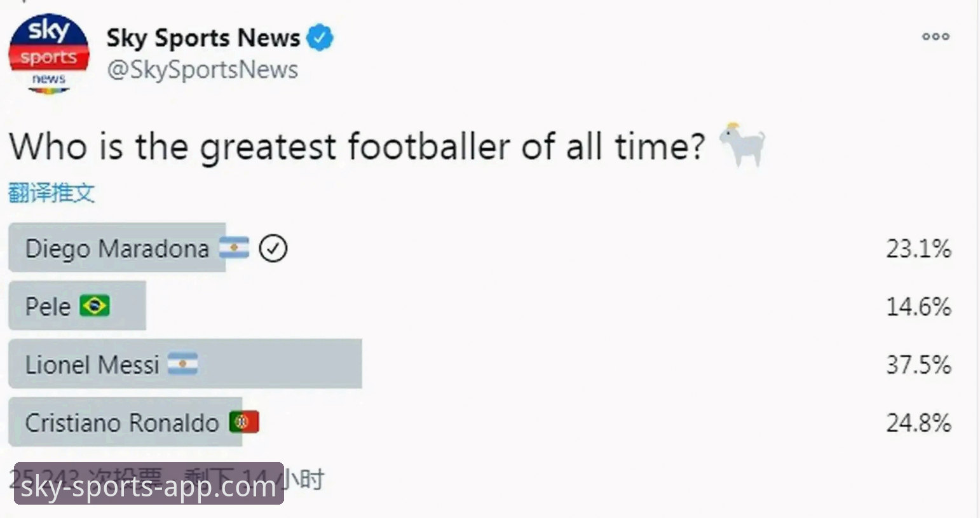Open the three-dot tweet options menu
Viewport: 980px width, 518px height.
tap(936, 37)
